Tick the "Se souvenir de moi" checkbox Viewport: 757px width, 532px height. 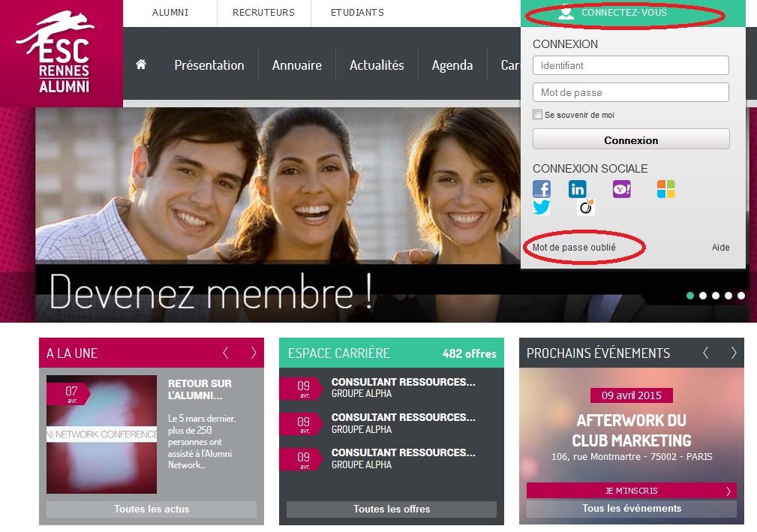coord(537,115)
